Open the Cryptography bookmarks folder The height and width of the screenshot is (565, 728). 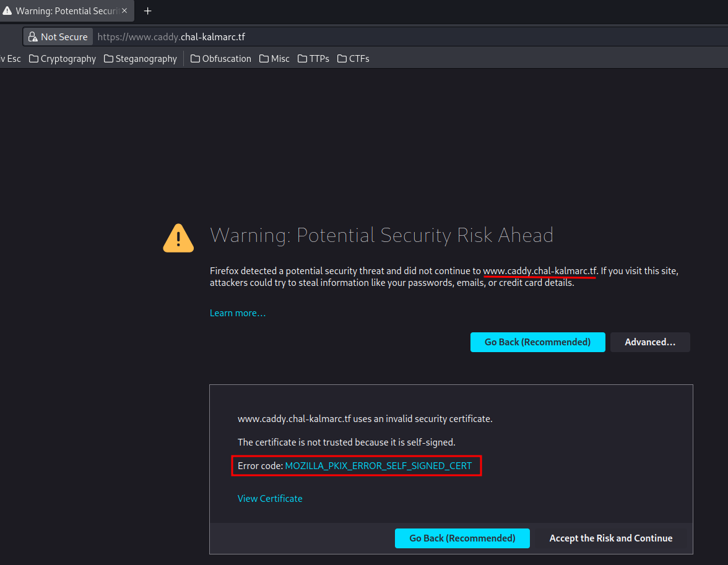pyautogui.click(x=62, y=59)
